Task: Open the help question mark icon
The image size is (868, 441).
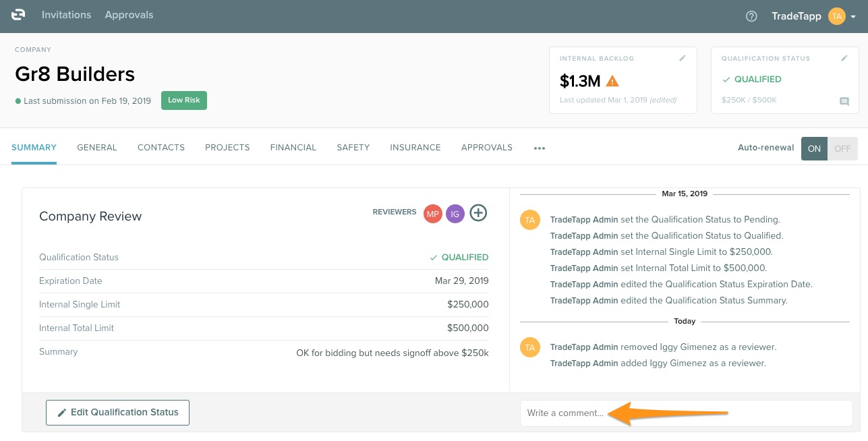Action: pyautogui.click(x=751, y=16)
